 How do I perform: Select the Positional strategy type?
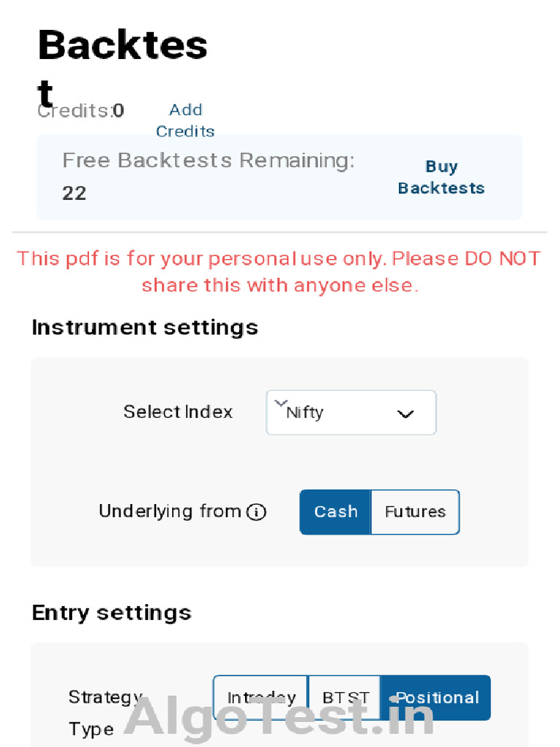click(x=436, y=697)
